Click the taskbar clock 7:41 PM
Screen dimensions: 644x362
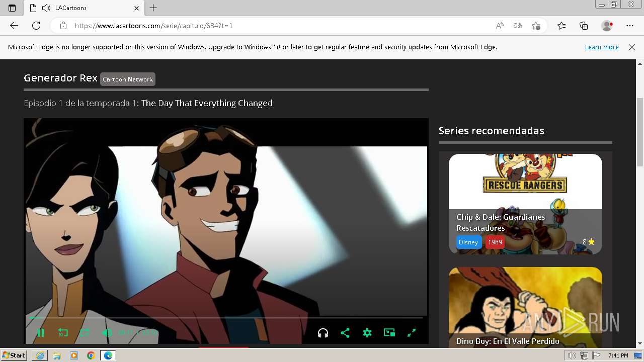[x=618, y=355]
